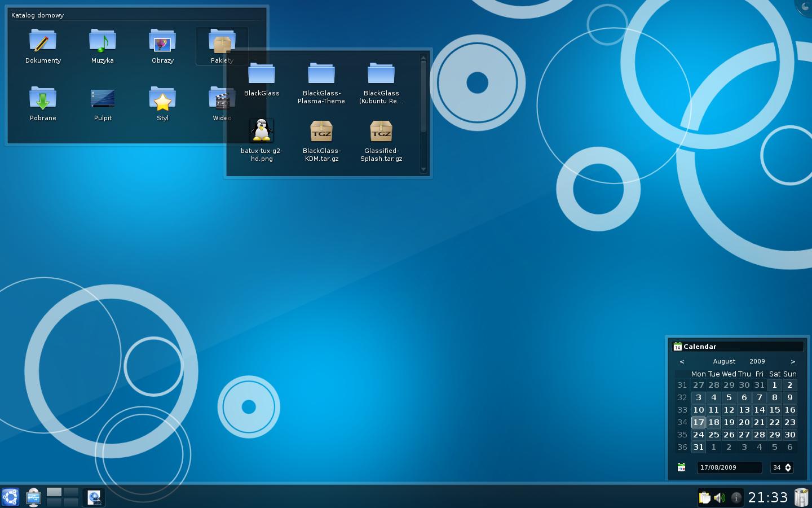Open the Styl starred folder
This screenshot has width=812, height=508.
tap(162, 104)
